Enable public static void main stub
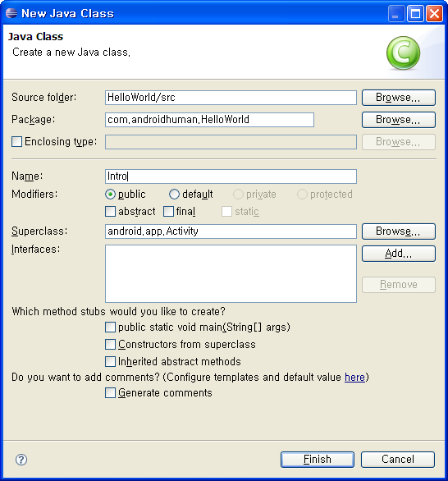The width and height of the screenshot is (448, 481). point(111,327)
